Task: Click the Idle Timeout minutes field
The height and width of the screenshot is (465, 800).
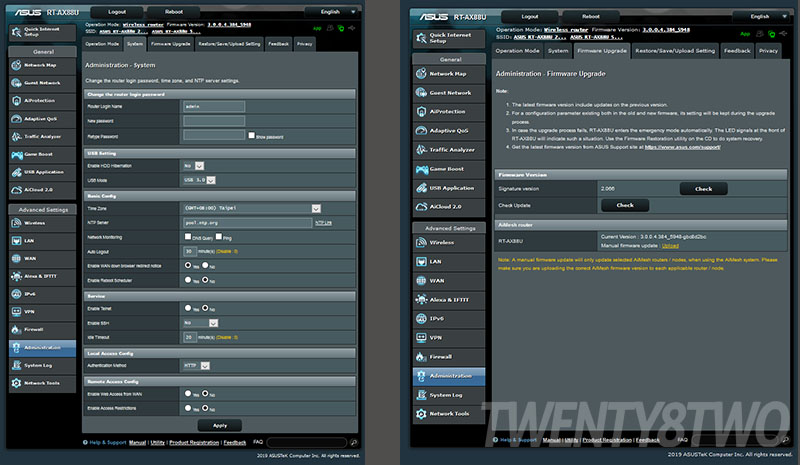Action: pos(189,337)
